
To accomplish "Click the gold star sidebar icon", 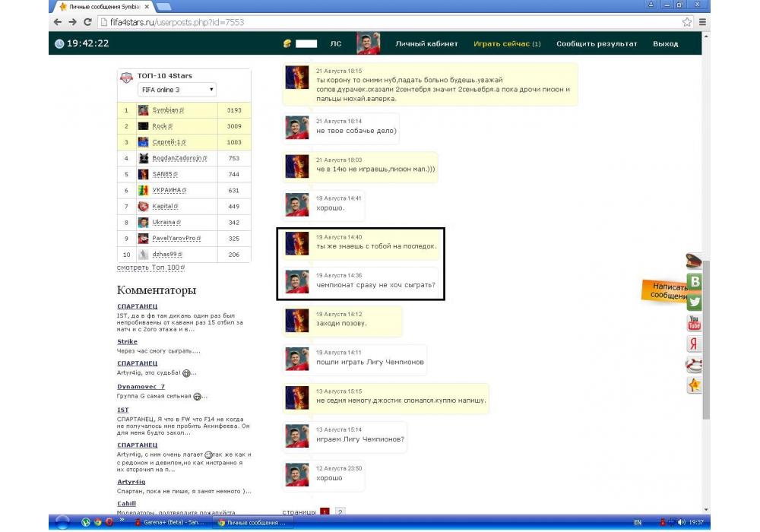I will click(x=694, y=385).
